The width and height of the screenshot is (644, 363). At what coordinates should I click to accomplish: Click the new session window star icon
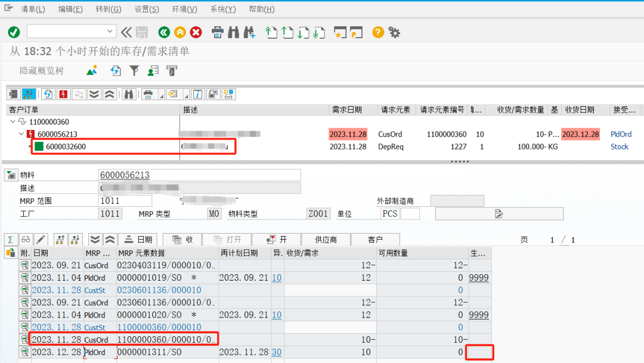pyautogui.click(x=340, y=32)
